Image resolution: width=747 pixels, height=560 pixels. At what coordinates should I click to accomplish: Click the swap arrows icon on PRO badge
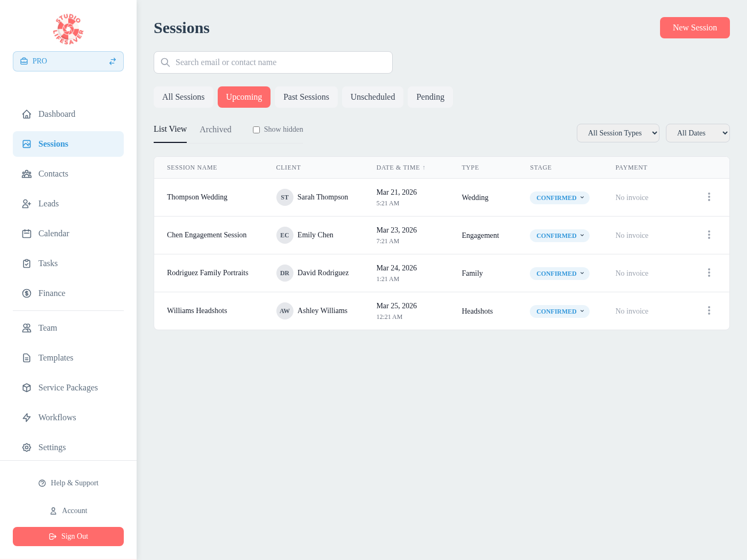coord(113,61)
